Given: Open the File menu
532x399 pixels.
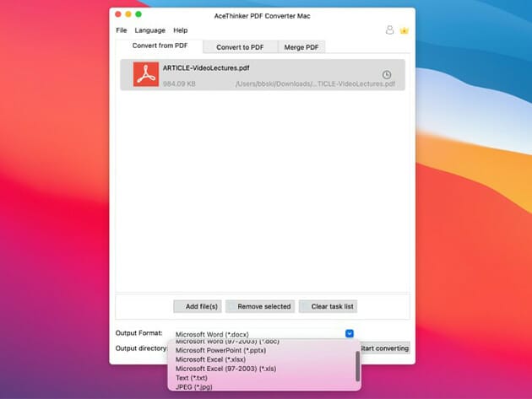Looking at the screenshot, I should point(122,30).
